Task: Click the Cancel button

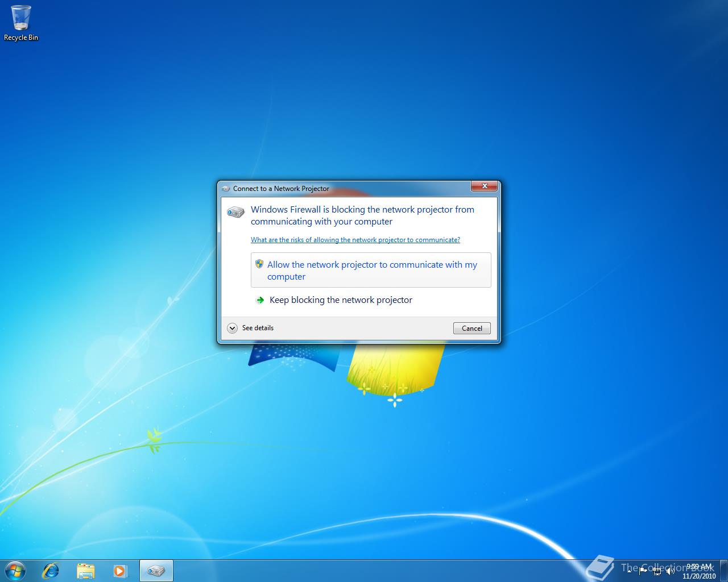Action: coord(472,329)
